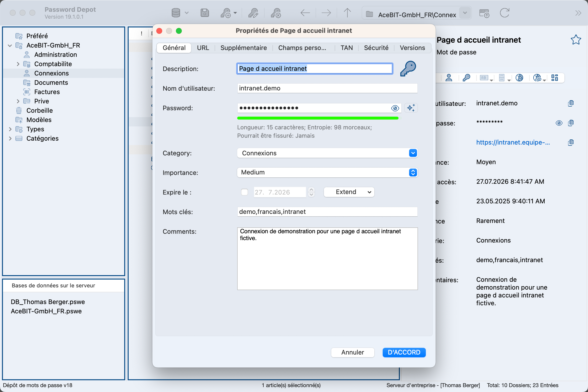
Task: Click the globe open-URL icon
Action: [x=519, y=78]
